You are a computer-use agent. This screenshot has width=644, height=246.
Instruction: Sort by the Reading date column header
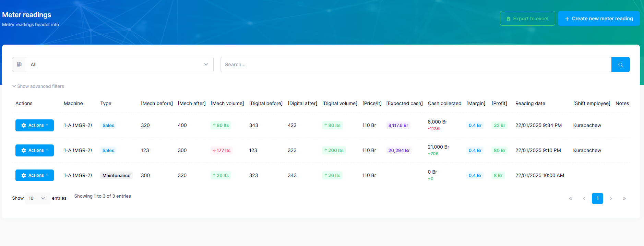pyautogui.click(x=530, y=103)
